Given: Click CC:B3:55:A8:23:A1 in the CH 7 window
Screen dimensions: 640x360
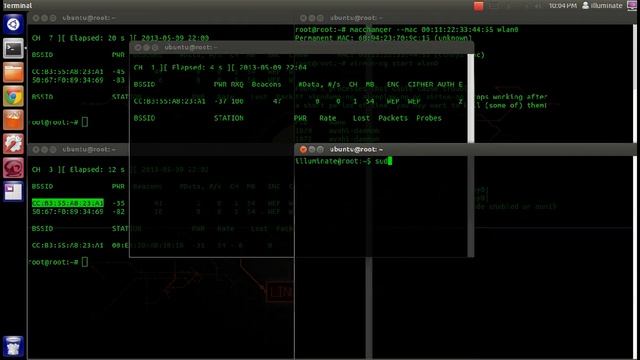Looking at the screenshot, I should [68, 71].
